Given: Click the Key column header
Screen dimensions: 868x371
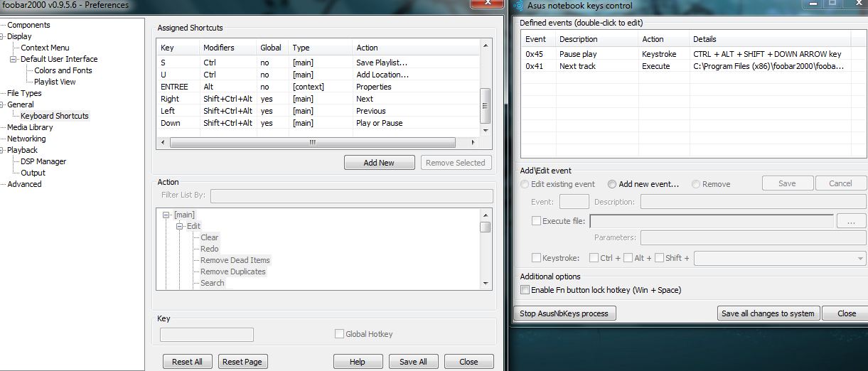Looking at the screenshot, I should [x=178, y=48].
